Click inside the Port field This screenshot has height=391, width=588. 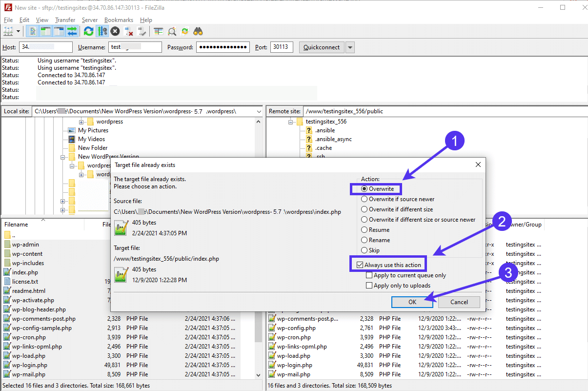[x=282, y=47]
